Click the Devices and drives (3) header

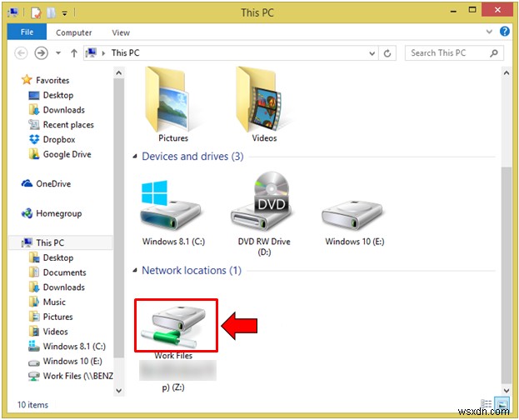[192, 157]
